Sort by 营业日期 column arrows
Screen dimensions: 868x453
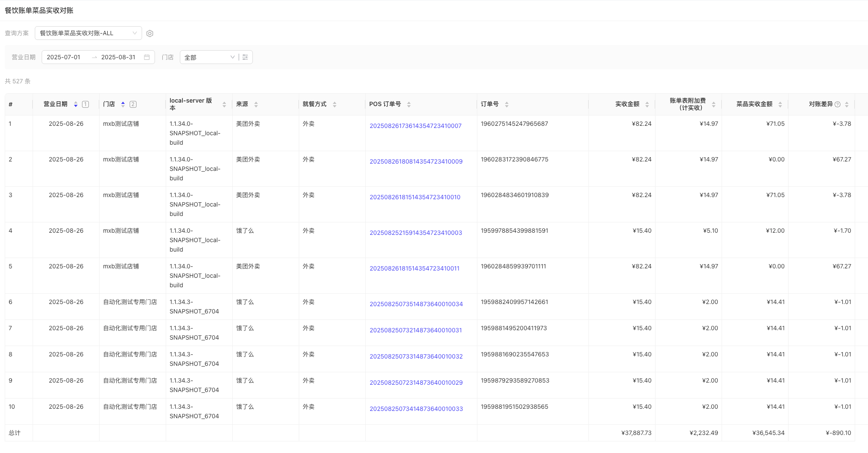click(x=76, y=104)
